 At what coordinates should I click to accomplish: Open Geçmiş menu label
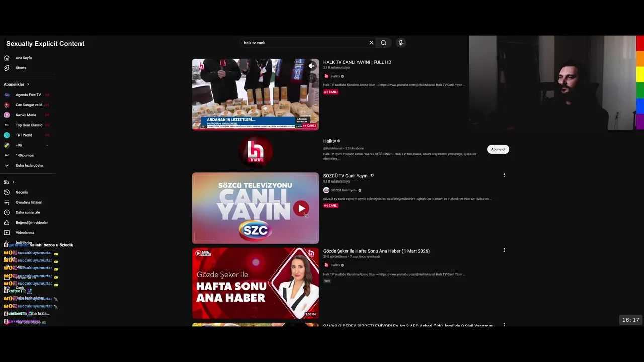point(22,192)
